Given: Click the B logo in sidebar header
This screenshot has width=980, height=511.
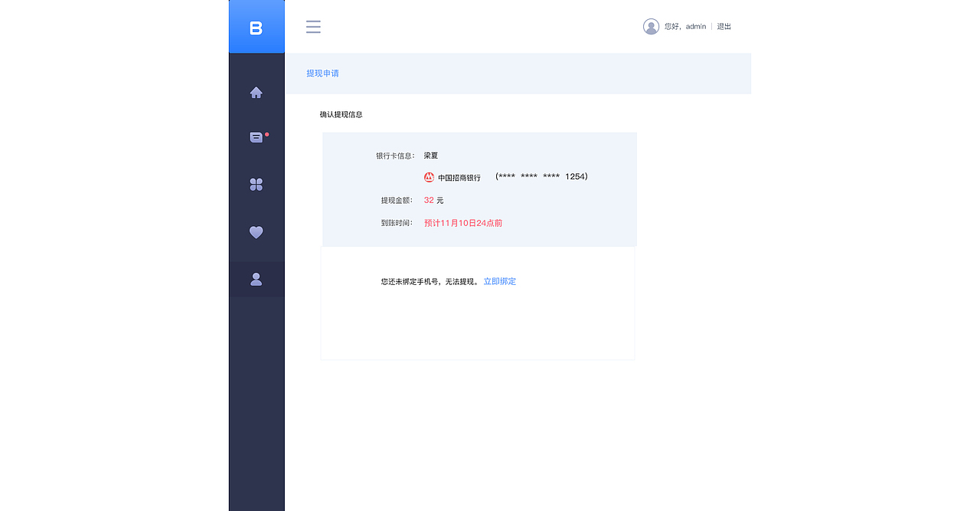Looking at the screenshot, I should 256,28.
